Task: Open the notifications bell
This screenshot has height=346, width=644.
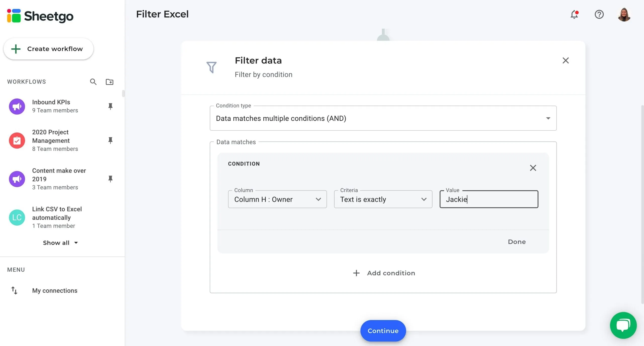Action: 574,14
